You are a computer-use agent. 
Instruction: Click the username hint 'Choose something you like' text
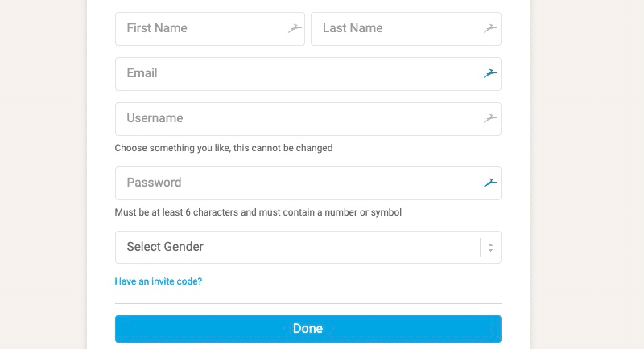(x=224, y=148)
